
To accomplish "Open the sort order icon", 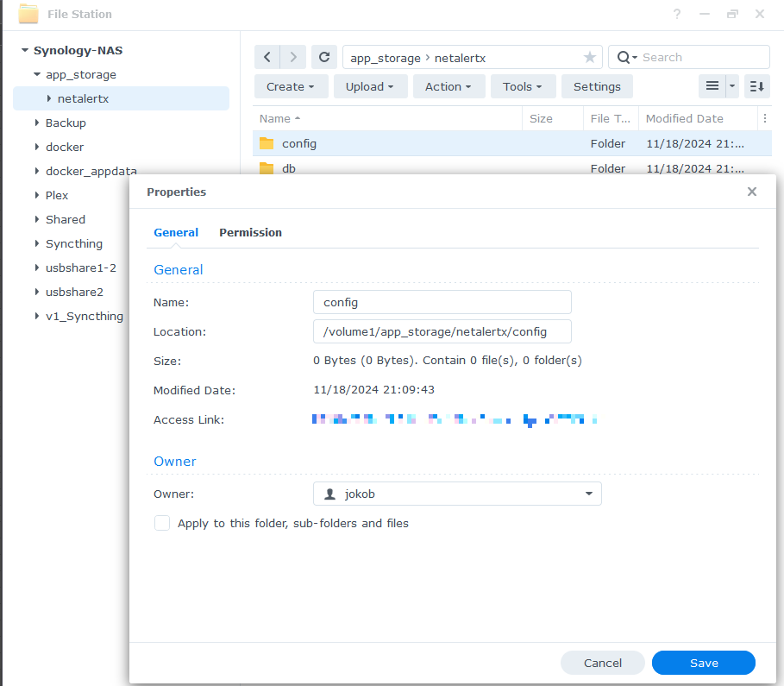I will point(756,86).
